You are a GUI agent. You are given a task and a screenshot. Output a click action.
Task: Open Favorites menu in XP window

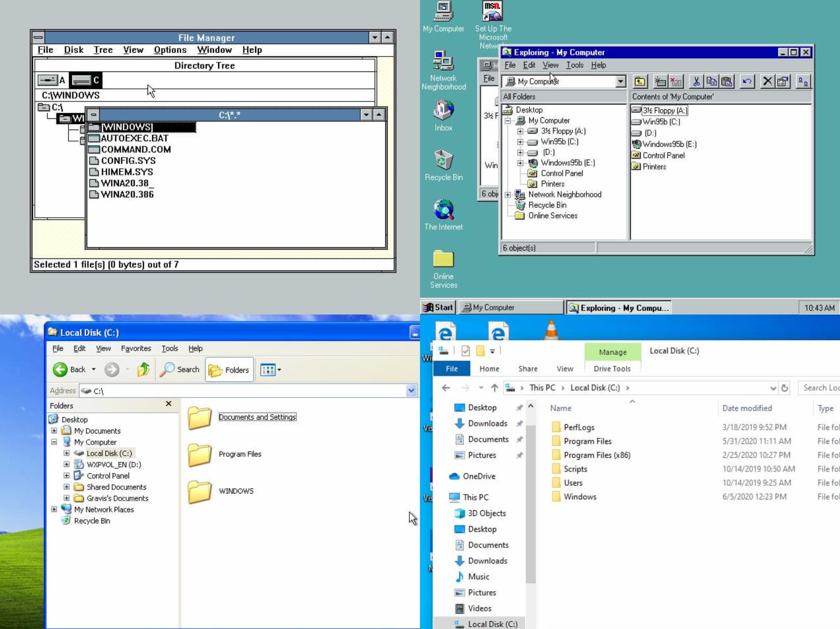point(136,348)
